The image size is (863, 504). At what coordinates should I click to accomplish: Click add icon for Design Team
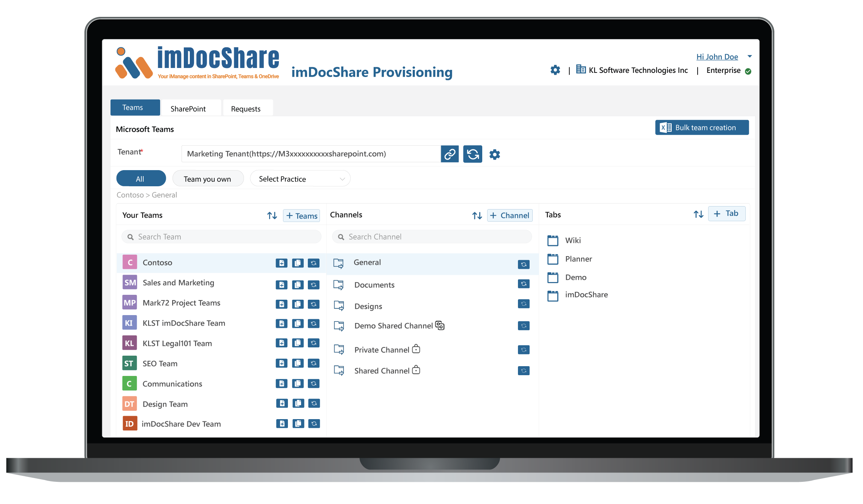(282, 403)
